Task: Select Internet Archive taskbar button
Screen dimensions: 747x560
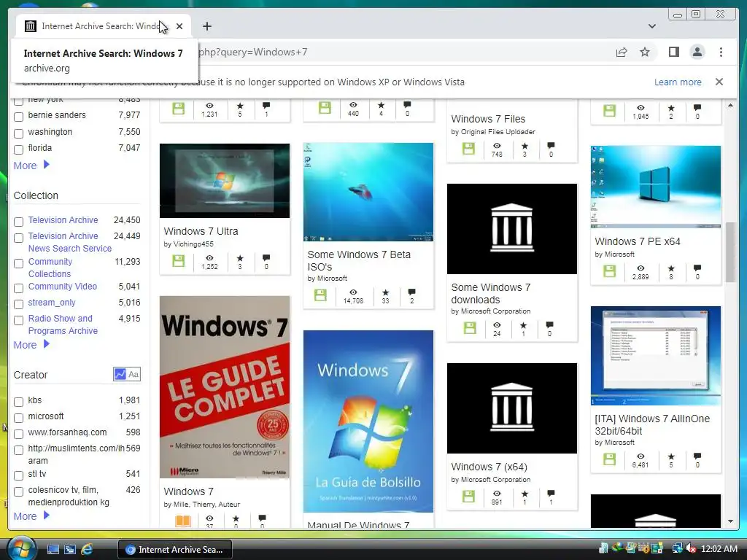Action: [175, 550]
